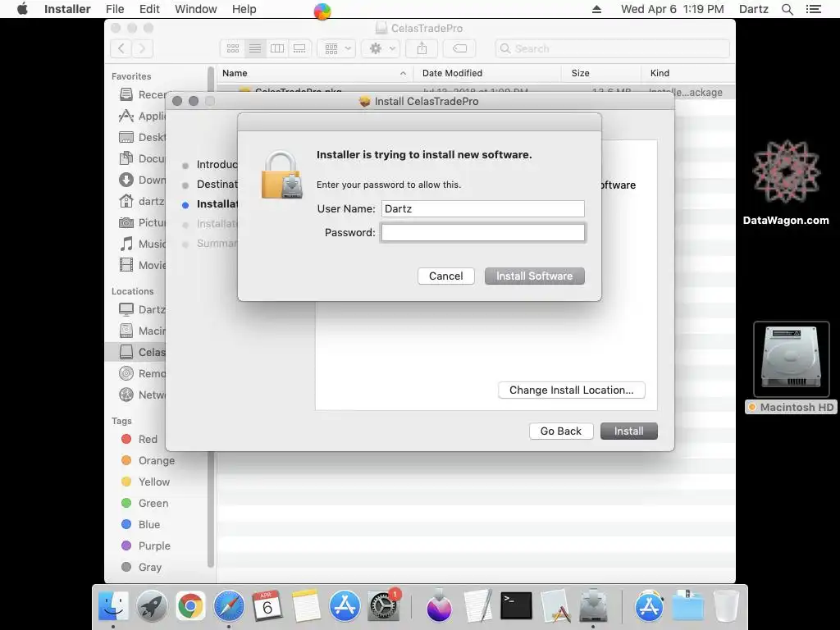Open Calendar from the Dock
The height and width of the screenshot is (630, 840).
tap(267, 606)
